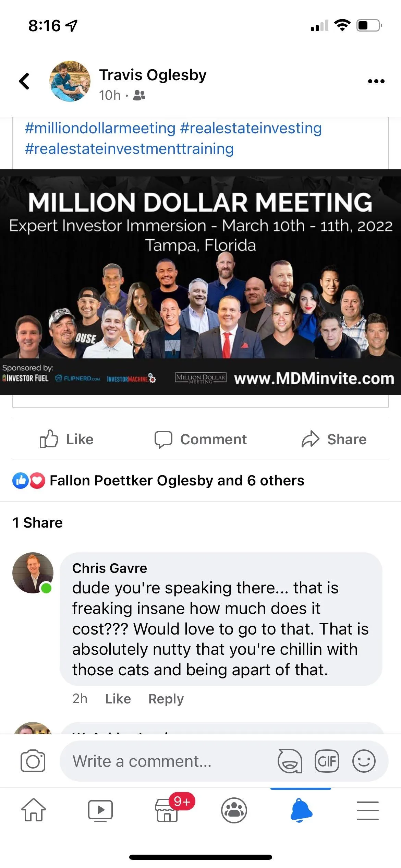This screenshot has width=401, height=868.
Task: Open the 1 Share list
Action: 38,523
